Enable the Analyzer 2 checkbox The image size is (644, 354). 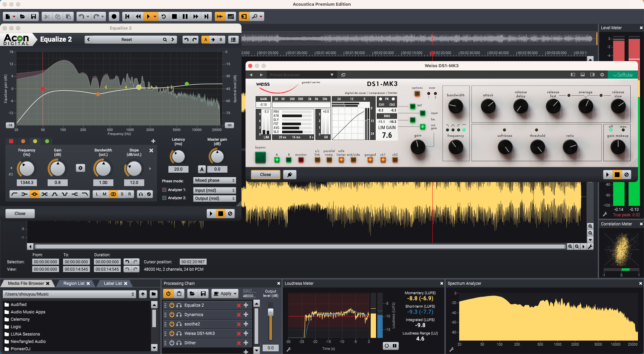point(164,198)
